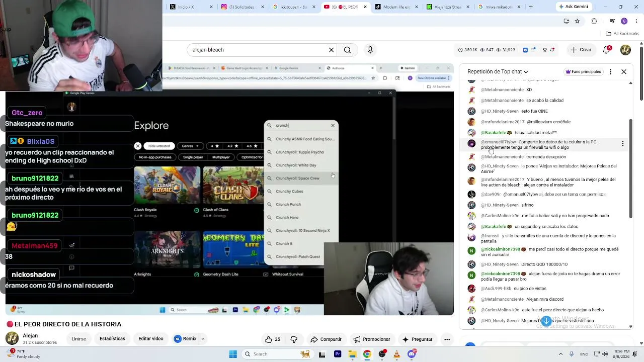644x362 pixels.
Task: Open the Chrome extensions puzzle icon
Action: point(594,21)
